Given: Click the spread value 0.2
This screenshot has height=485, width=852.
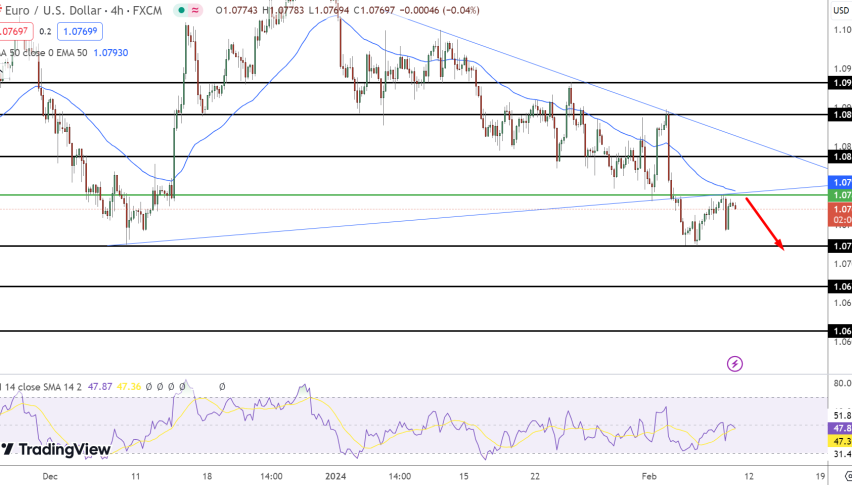Looking at the screenshot, I should [x=45, y=32].
